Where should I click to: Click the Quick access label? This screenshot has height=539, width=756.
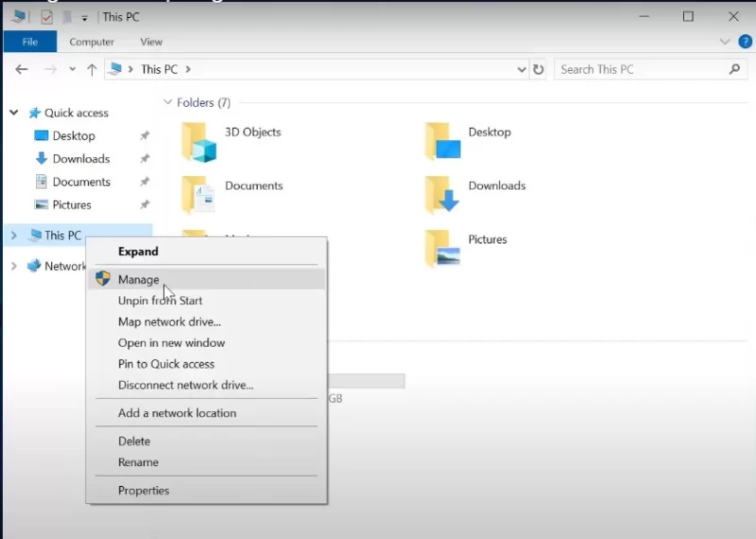click(77, 113)
